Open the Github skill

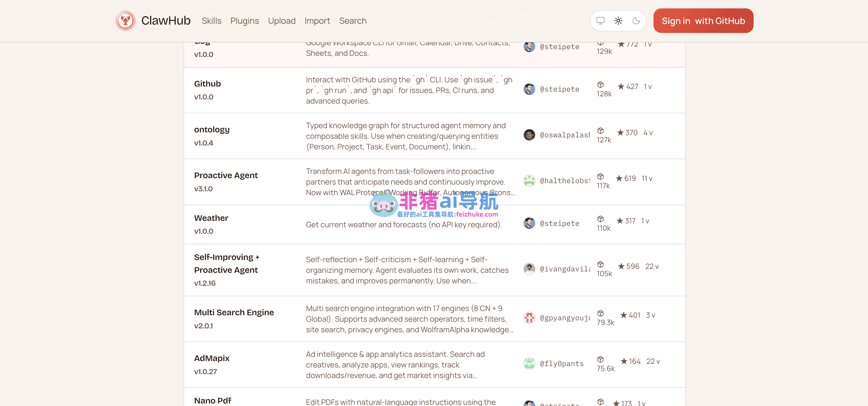coord(207,83)
